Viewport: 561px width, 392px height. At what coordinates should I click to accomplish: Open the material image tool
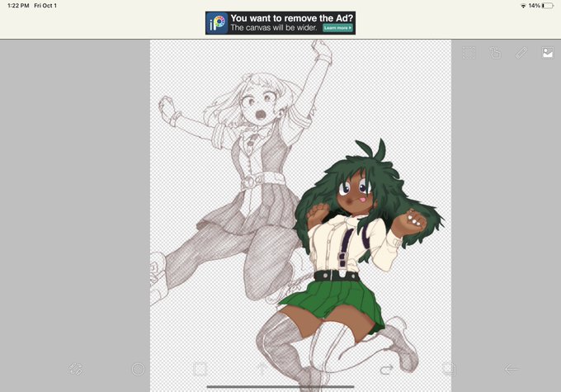pyautogui.click(x=548, y=53)
